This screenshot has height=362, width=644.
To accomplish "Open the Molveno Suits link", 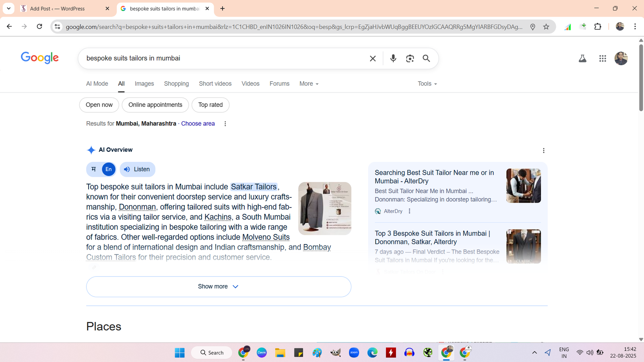I will pyautogui.click(x=266, y=237).
